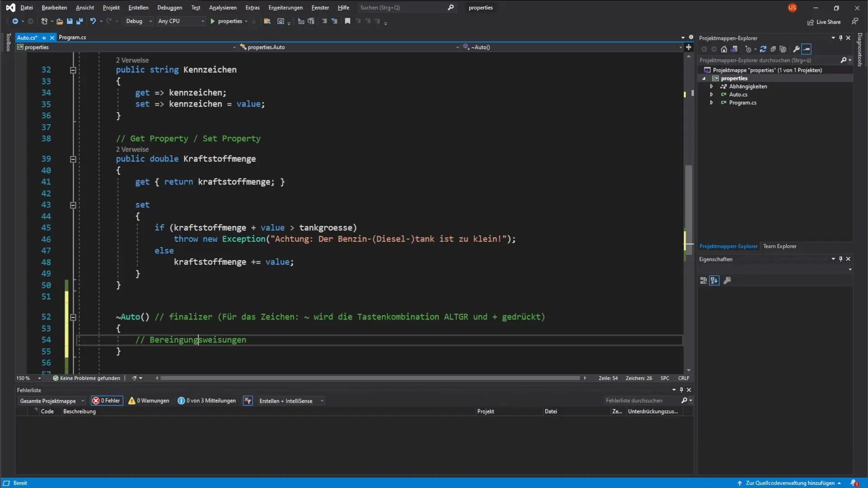
Task: Toggle auto-hide pin of Projektmappen-Explorer
Action: [x=841, y=38]
